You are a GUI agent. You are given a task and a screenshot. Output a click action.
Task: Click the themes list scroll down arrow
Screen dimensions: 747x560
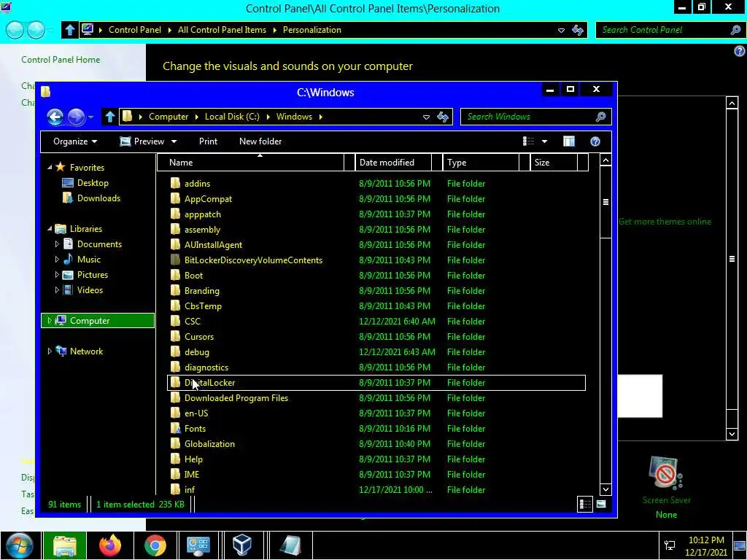pyautogui.click(x=732, y=434)
